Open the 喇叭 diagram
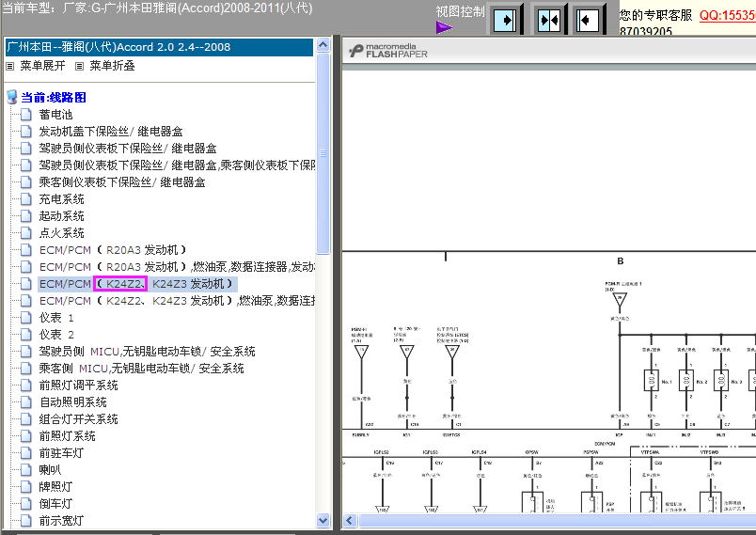Image resolution: width=756 pixels, height=535 pixels. pos(50,469)
